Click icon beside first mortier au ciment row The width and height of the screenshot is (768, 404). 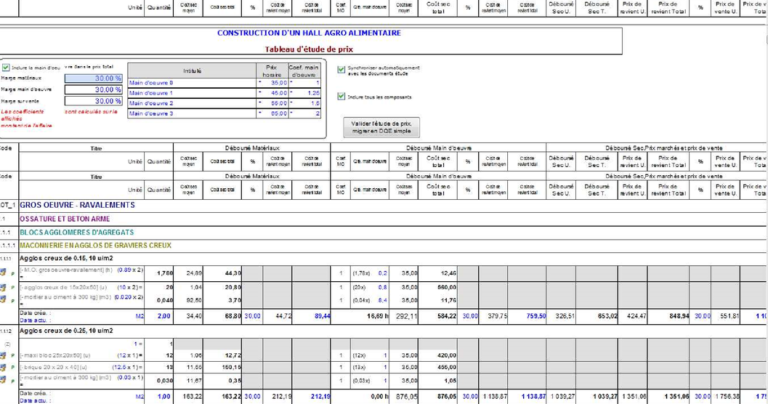[x=3, y=299]
